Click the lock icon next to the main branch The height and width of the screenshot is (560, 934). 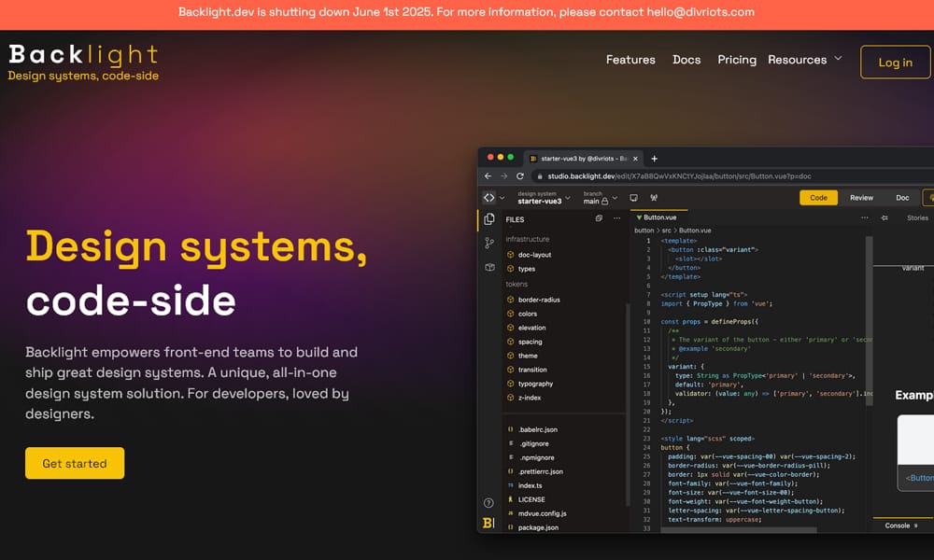pyautogui.click(x=603, y=201)
